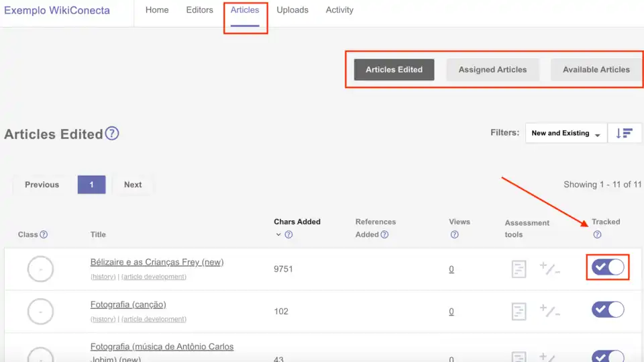The image size is (644, 362).
Task: Click the diff plus/minus icon for Fotografia (canção)
Action: 550,311
